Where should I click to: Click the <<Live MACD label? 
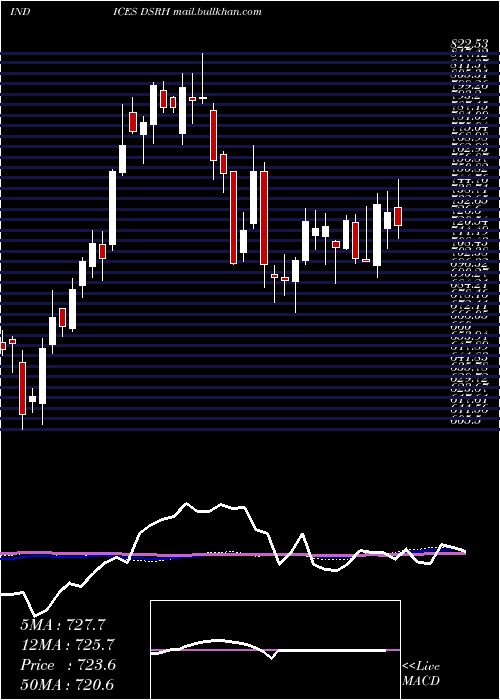tap(421, 674)
